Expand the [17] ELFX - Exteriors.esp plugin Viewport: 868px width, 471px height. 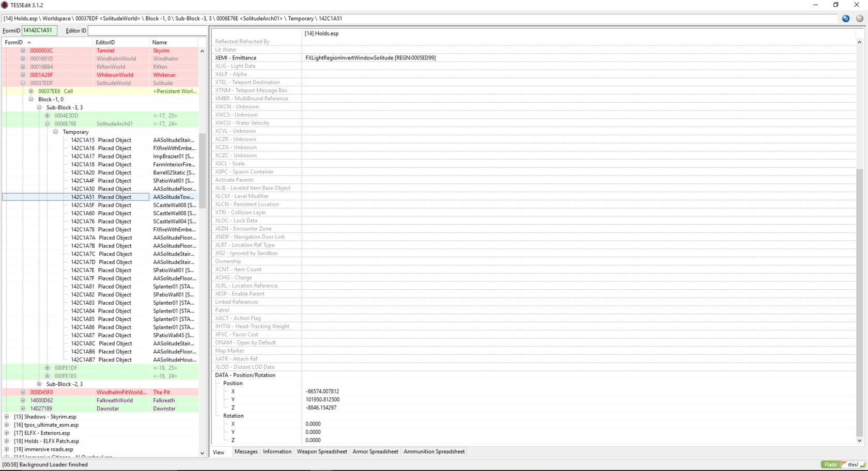coord(7,433)
